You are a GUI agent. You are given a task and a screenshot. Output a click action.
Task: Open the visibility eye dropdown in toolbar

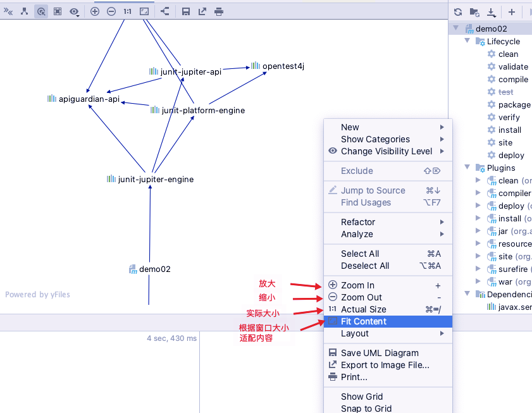(74, 12)
